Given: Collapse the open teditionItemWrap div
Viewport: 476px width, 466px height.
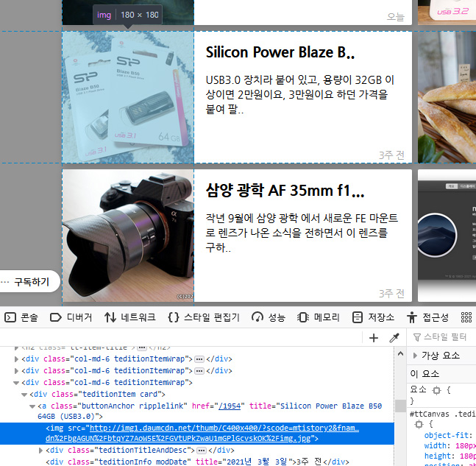Looking at the screenshot, I should [16, 383].
